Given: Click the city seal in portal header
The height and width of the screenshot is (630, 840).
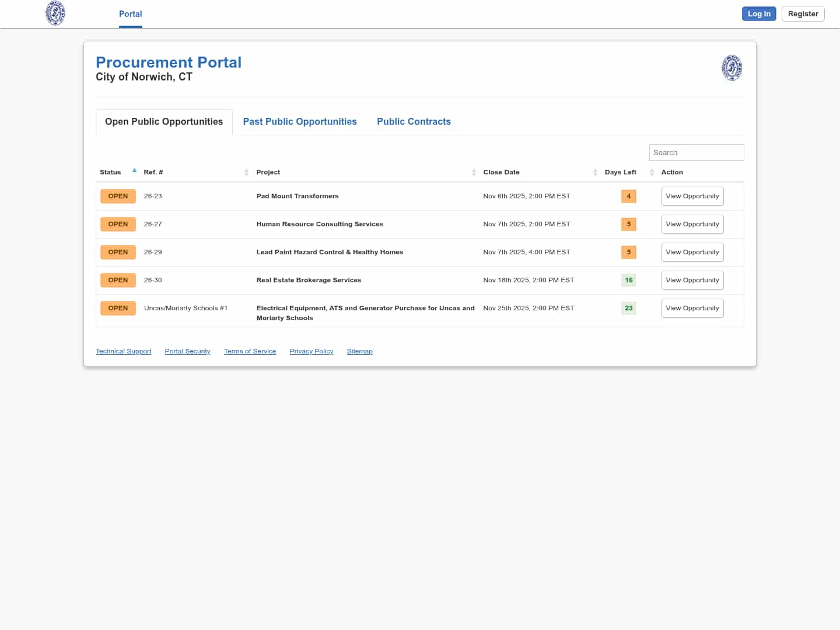Looking at the screenshot, I should pos(731,68).
